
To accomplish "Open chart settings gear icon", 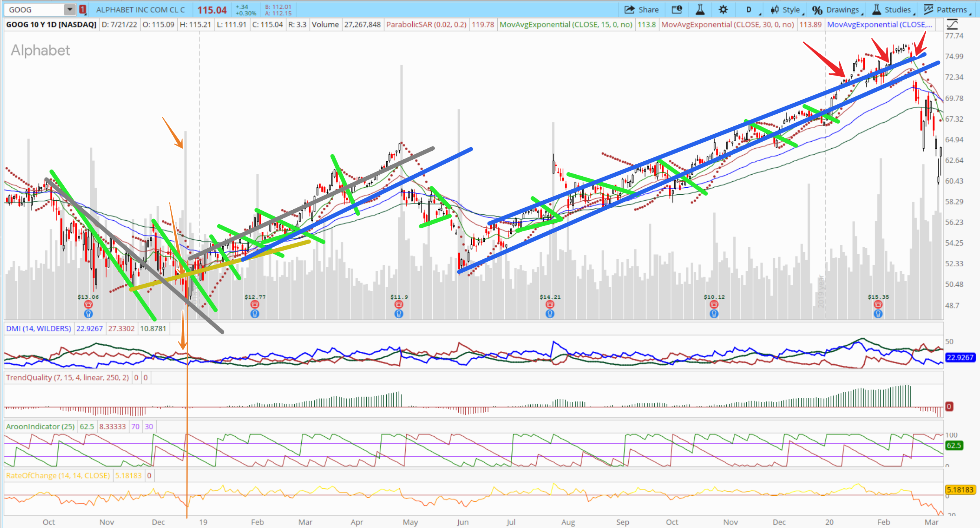I will (723, 9).
